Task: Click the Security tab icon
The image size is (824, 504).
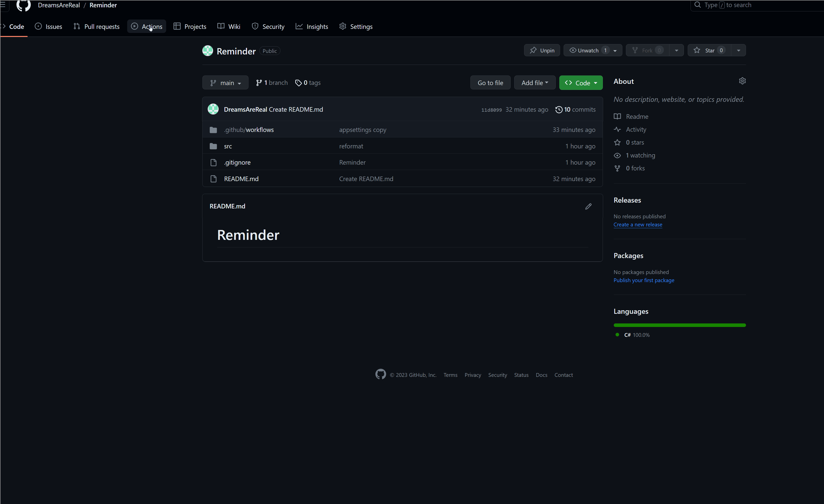Action: [255, 26]
